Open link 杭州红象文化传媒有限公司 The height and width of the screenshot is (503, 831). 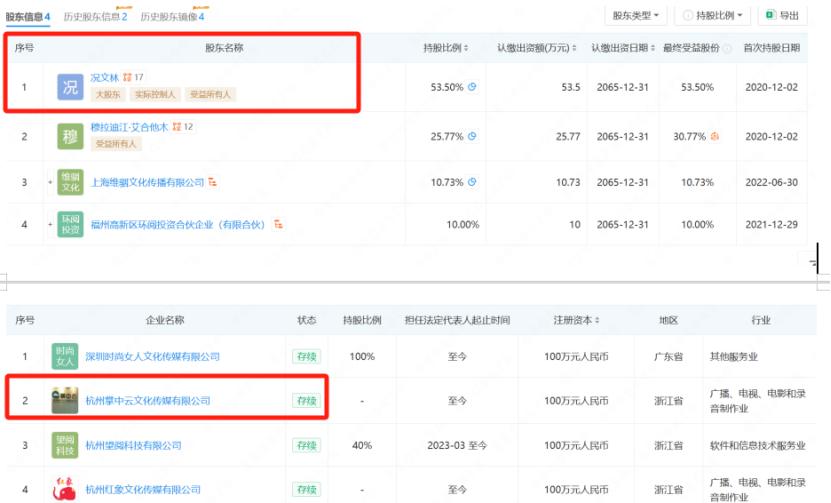[143, 489]
